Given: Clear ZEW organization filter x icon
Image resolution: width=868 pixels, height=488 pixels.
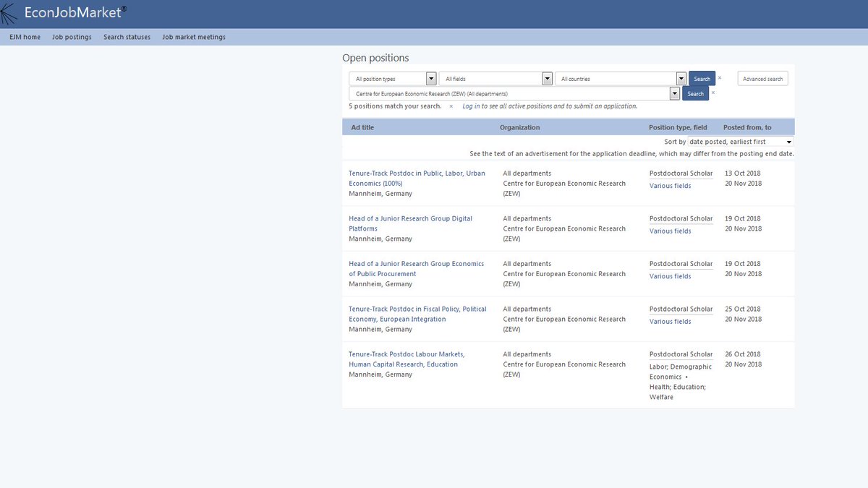Looking at the screenshot, I should pyautogui.click(x=712, y=93).
